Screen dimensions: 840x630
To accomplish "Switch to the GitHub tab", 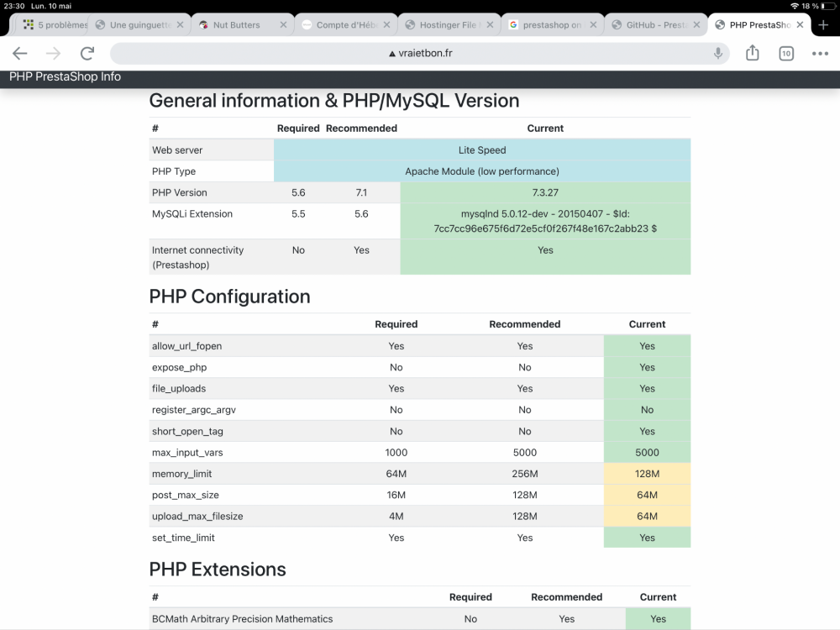I will tap(655, 25).
